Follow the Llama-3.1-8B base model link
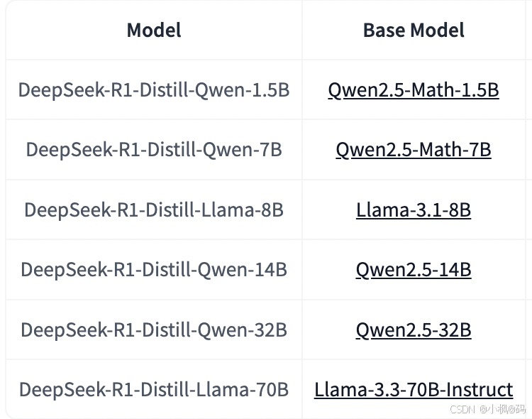 pos(414,210)
